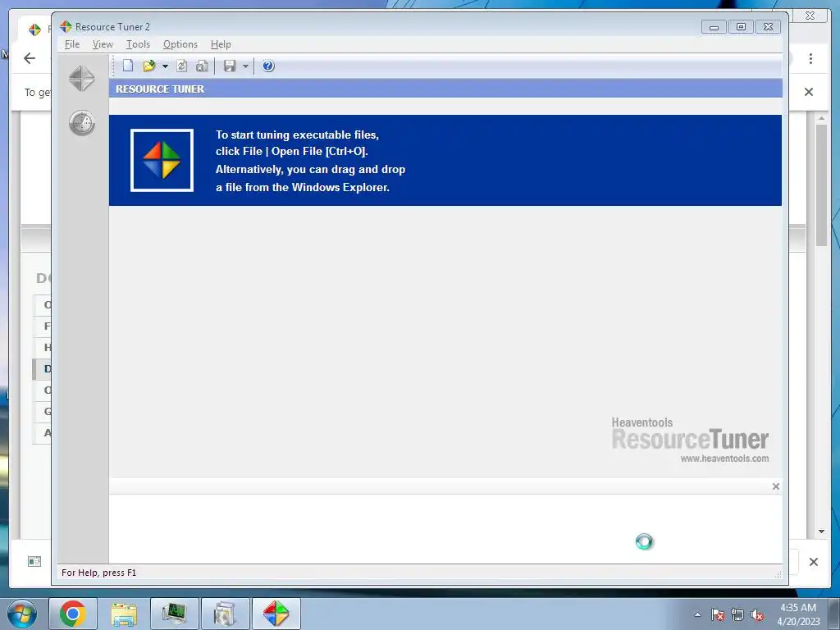Image resolution: width=840 pixels, height=630 pixels.
Task: Click the muted volume tray icon
Action: click(x=757, y=614)
